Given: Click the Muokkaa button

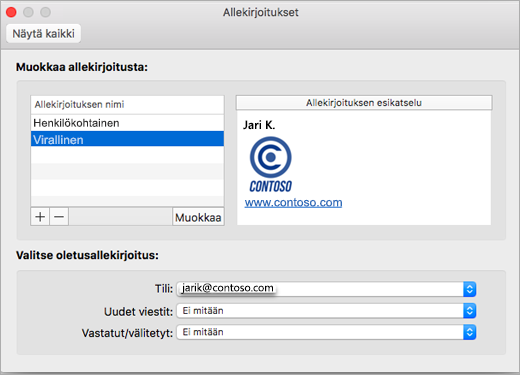Looking at the screenshot, I should coord(198,217).
